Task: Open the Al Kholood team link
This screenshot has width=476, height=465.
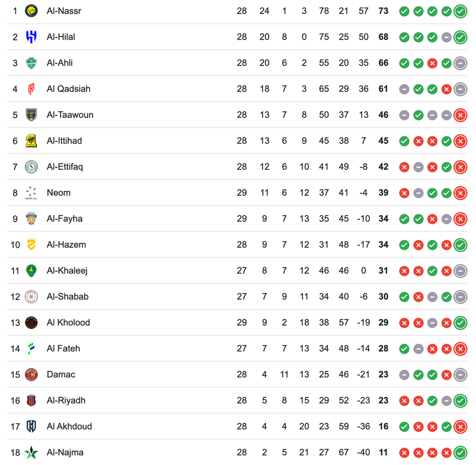Action: (68, 323)
